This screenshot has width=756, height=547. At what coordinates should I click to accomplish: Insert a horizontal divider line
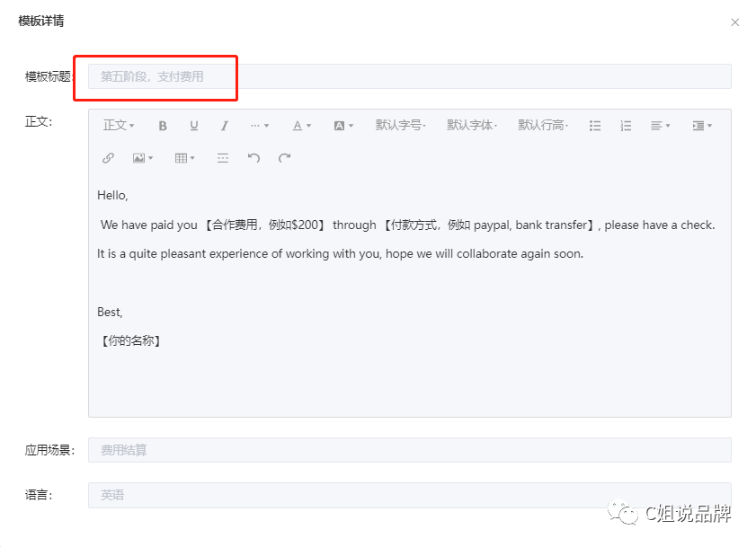[x=221, y=158]
